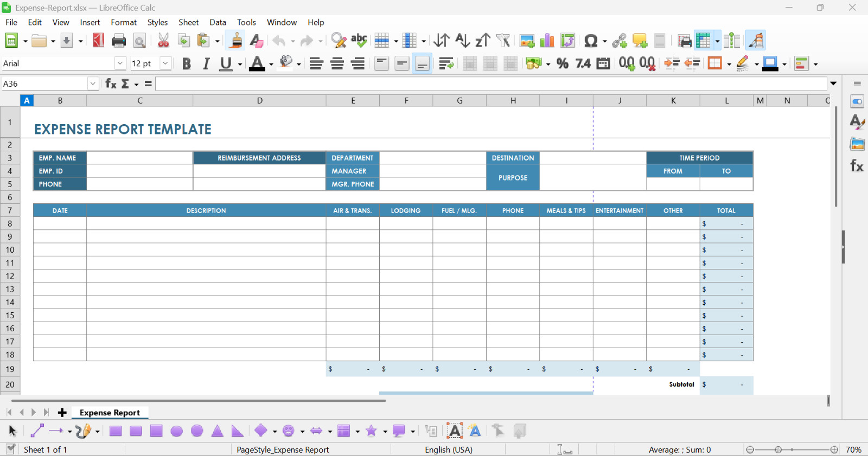Toggle Print Preview icon
Viewport: 868px width, 456px height.
(x=139, y=41)
